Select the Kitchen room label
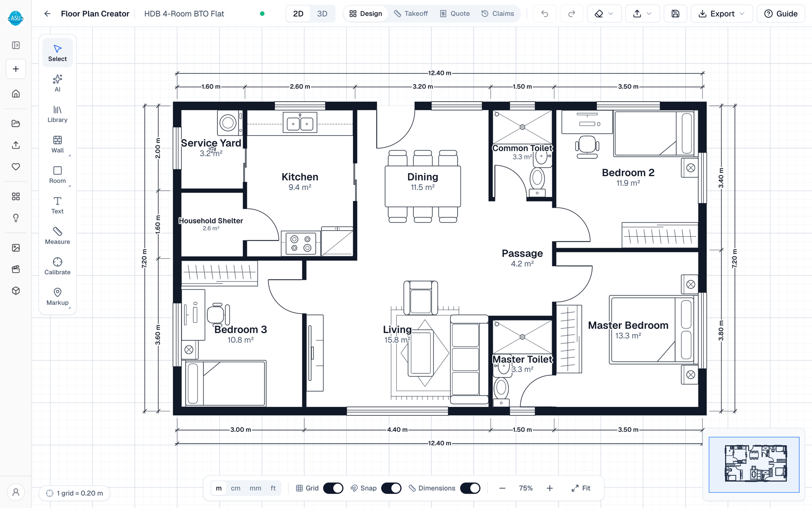 300,177
